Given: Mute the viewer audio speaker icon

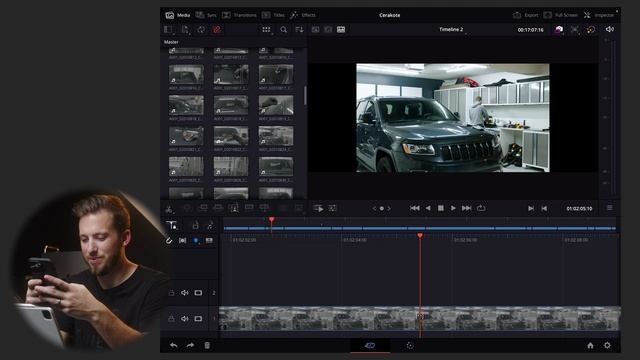Looking at the screenshot, I should pyautogui.click(x=610, y=29).
